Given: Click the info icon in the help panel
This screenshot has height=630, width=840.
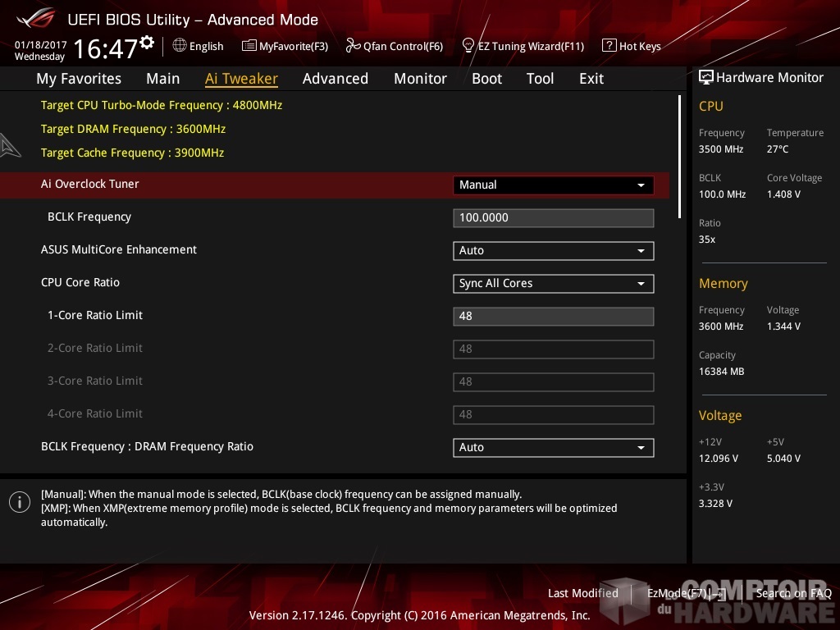Looking at the screenshot, I should coord(19,502).
